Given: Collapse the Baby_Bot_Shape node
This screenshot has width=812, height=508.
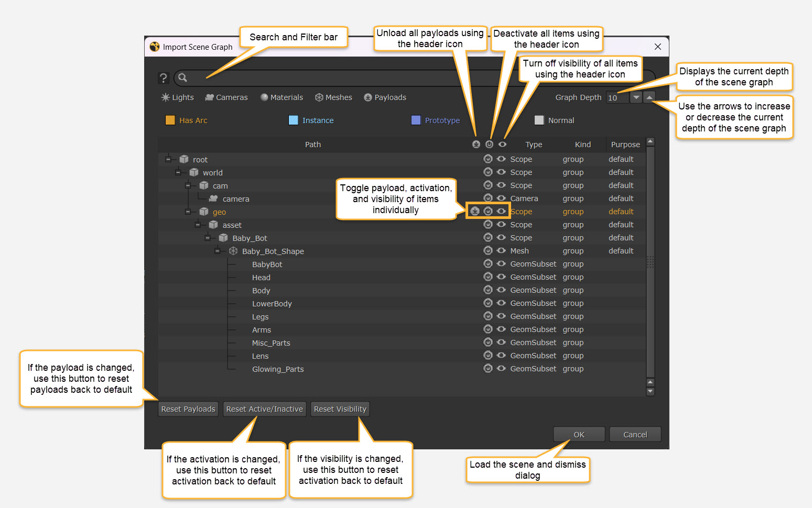Looking at the screenshot, I should (218, 251).
